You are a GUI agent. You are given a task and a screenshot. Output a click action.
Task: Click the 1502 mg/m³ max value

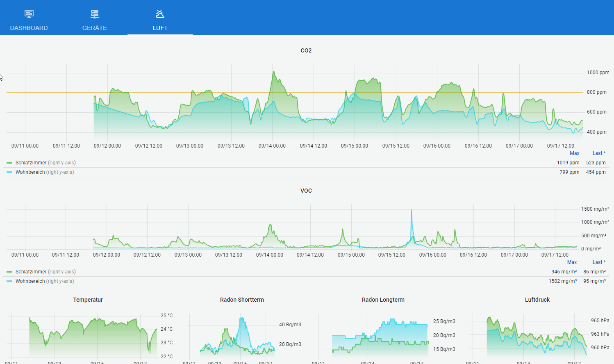[x=563, y=281]
